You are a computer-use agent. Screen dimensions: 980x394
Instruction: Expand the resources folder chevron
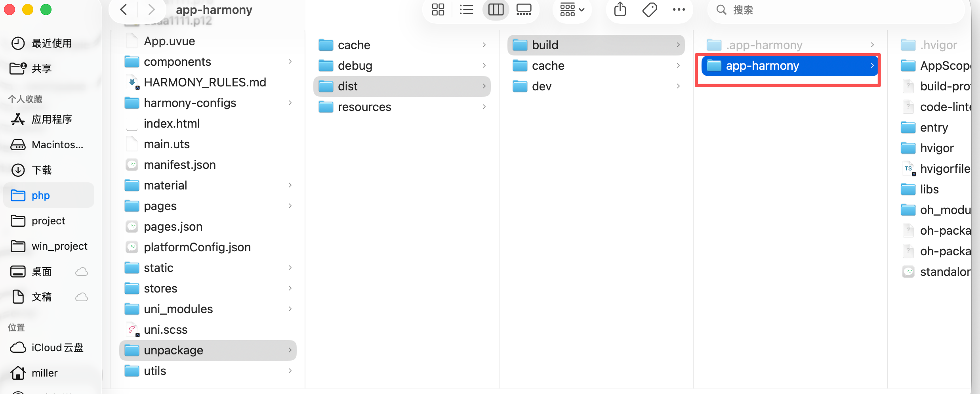point(484,107)
